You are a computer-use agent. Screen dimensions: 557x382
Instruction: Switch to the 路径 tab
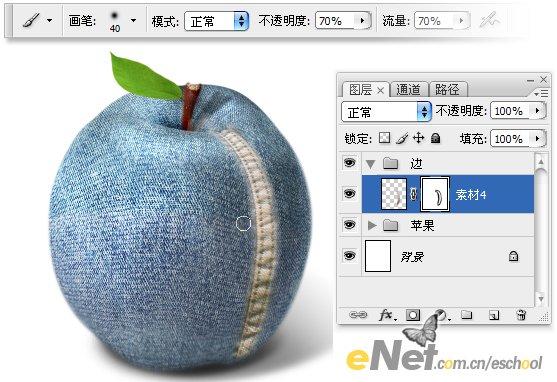pyautogui.click(x=447, y=90)
